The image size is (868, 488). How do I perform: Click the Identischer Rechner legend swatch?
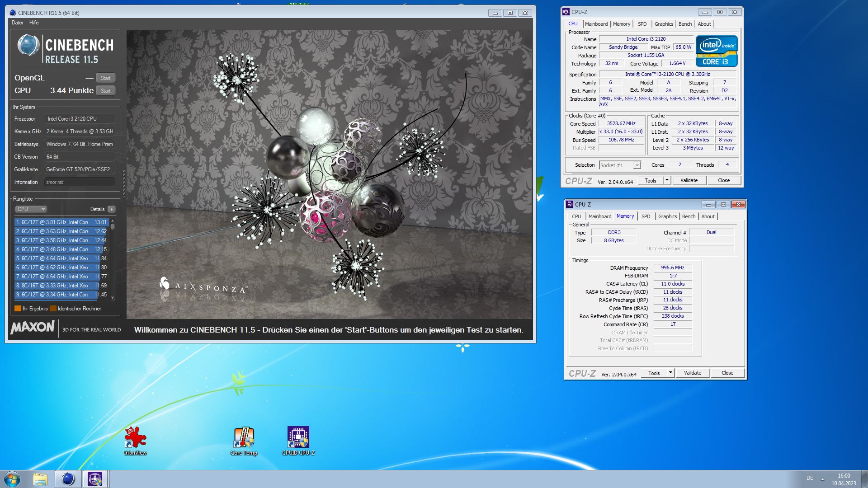point(53,309)
